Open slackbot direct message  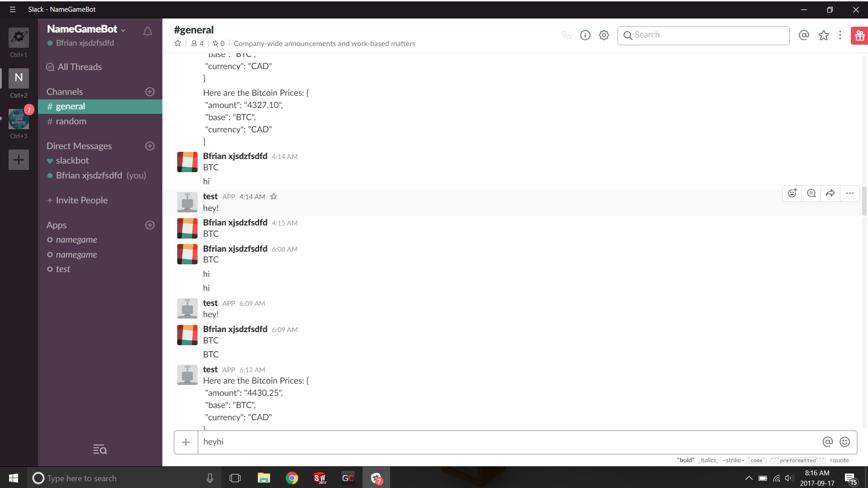[x=72, y=160]
